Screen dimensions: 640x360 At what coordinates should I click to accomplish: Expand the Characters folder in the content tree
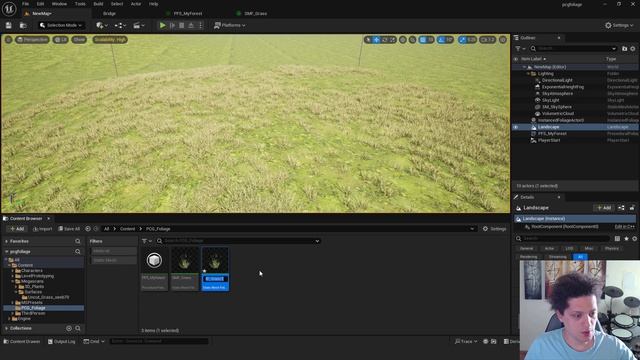[13, 271]
